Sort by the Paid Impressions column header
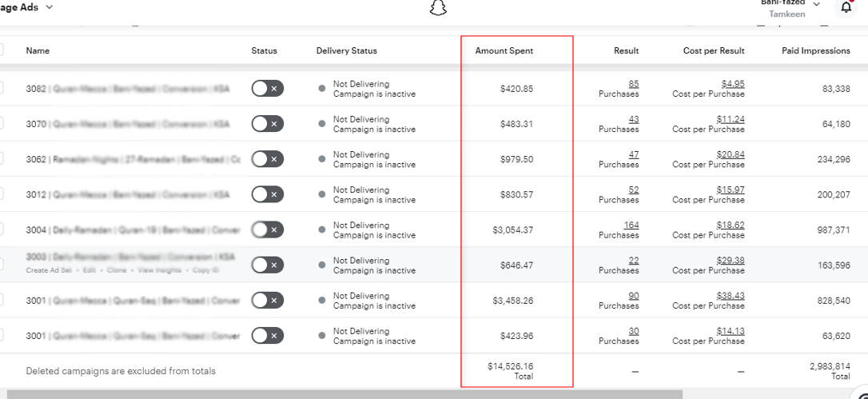Screen dimensions: 868x399 click(815, 50)
